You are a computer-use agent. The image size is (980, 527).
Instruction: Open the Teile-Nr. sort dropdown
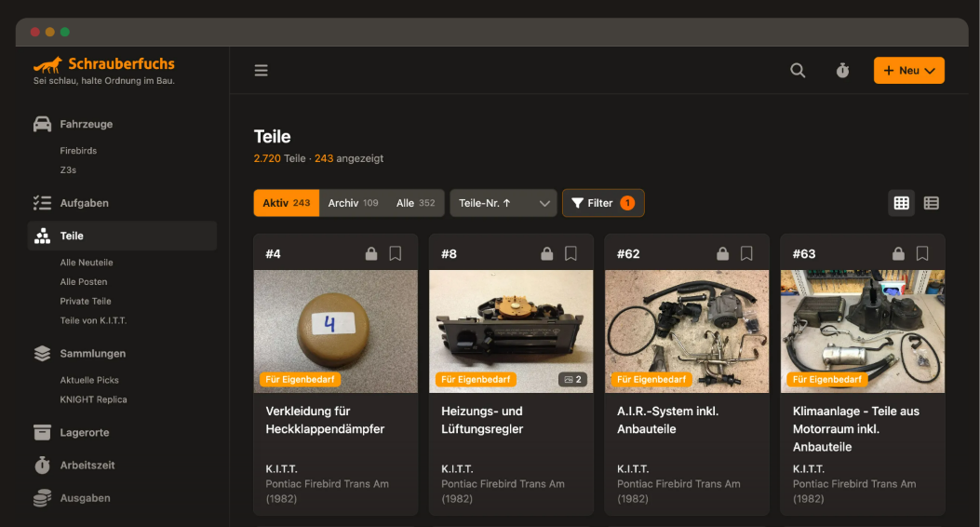pos(503,203)
